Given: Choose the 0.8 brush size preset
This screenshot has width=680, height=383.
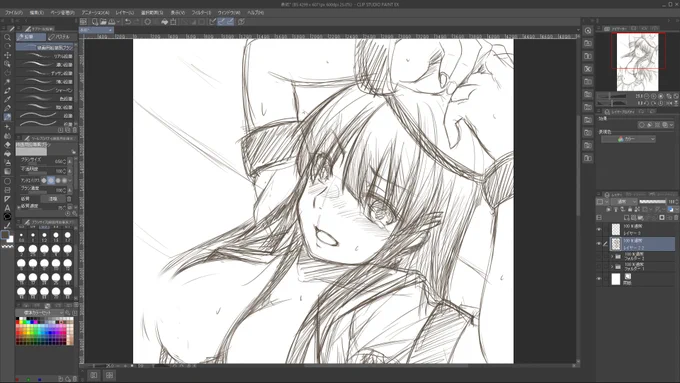Looking at the screenshot, I should coord(21,237).
